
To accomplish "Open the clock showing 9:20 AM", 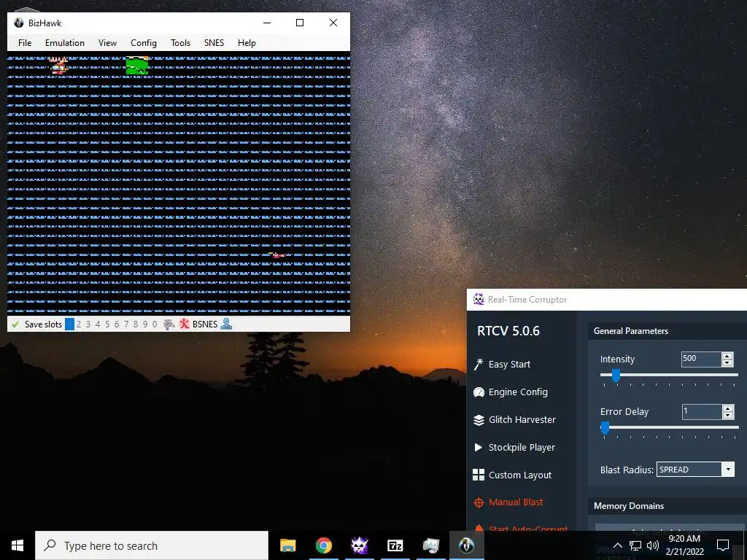I will pyautogui.click(x=684, y=545).
